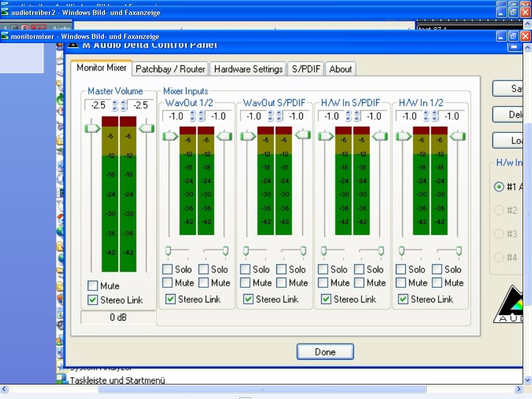Click the scroll left arrow at bottom
The image size is (532, 399).
tap(4, 389)
